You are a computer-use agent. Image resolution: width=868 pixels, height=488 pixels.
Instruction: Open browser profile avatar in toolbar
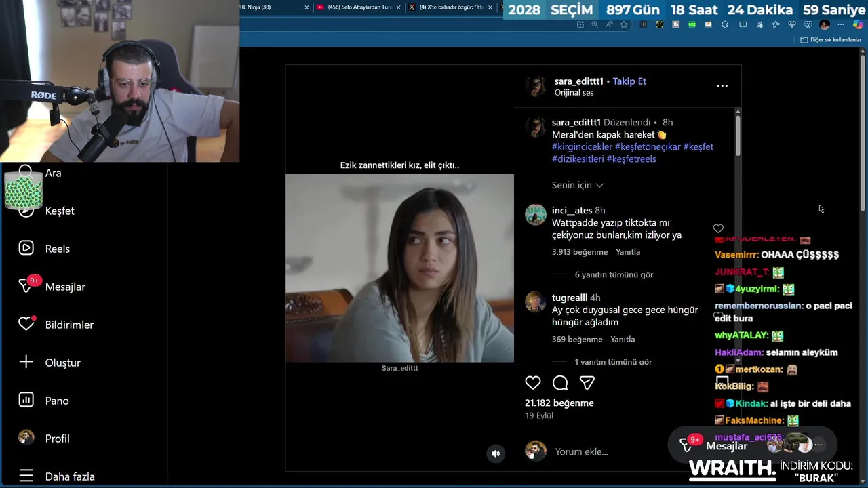(x=825, y=24)
